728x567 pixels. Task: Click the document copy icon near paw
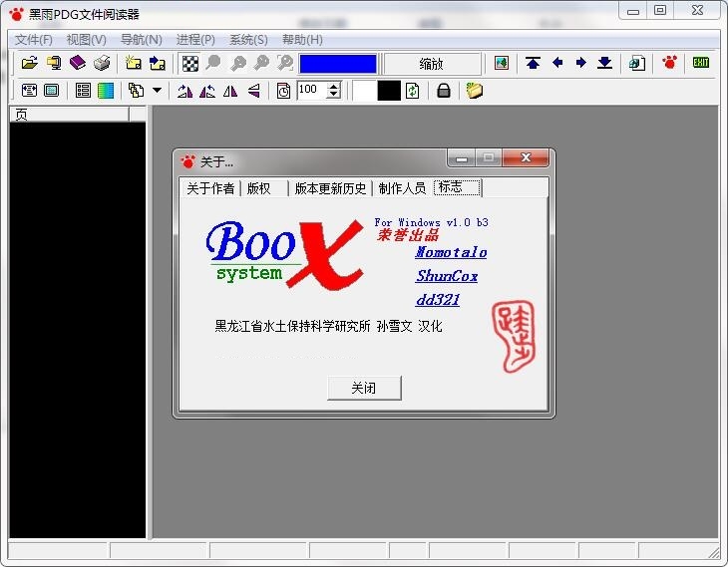coord(637,63)
